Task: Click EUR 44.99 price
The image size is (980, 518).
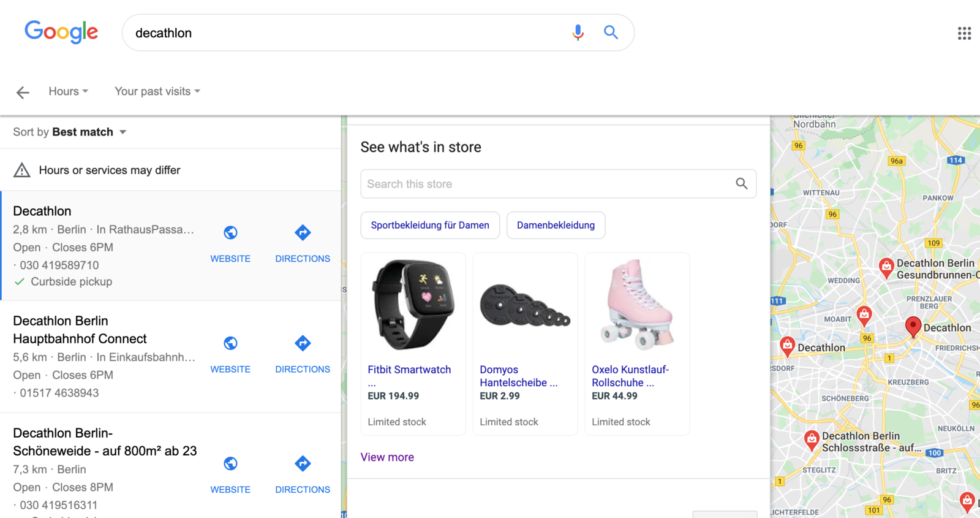Action: pyautogui.click(x=614, y=396)
